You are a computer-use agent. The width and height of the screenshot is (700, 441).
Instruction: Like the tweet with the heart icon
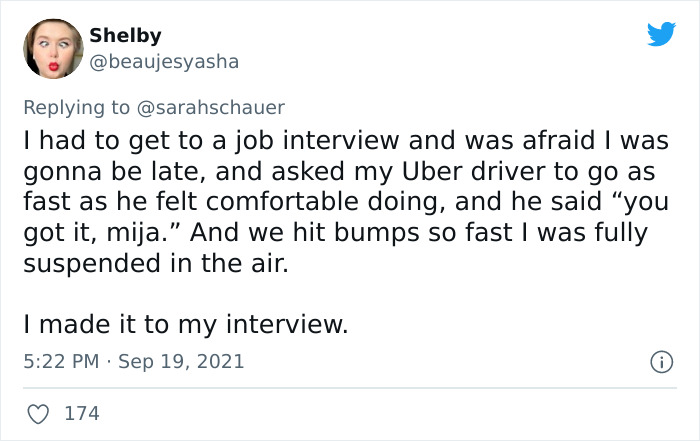38,414
